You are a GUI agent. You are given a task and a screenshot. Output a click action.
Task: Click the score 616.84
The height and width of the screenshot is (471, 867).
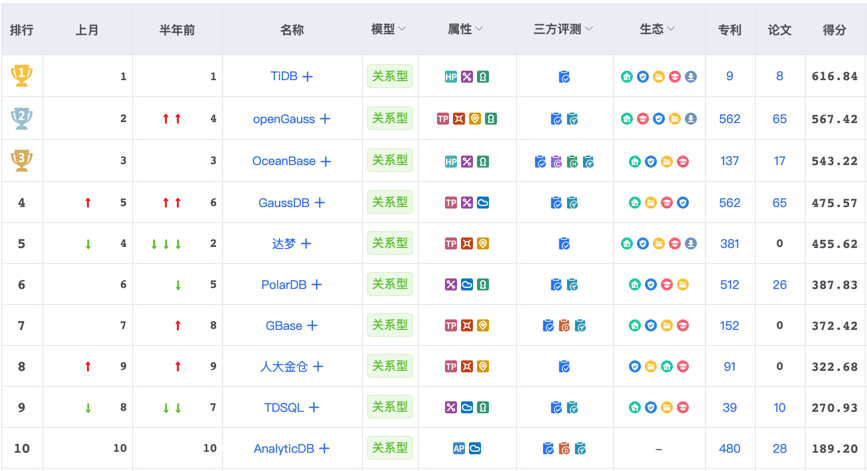pos(834,76)
